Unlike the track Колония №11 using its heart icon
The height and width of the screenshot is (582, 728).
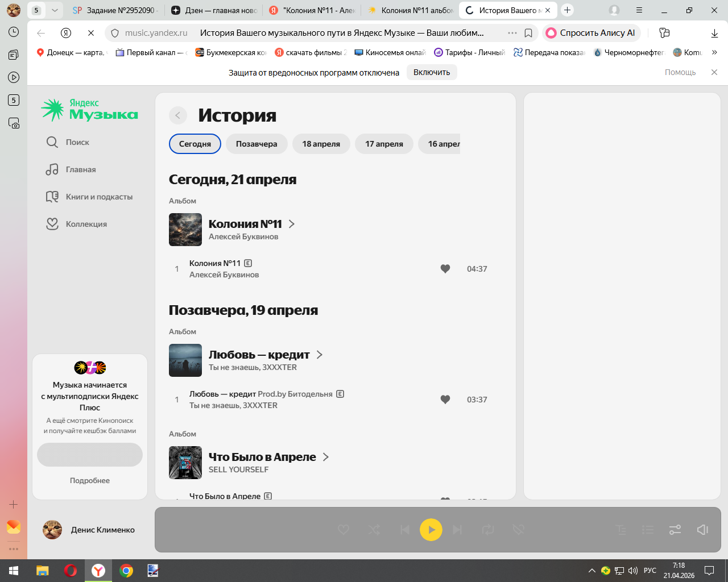[x=445, y=269]
